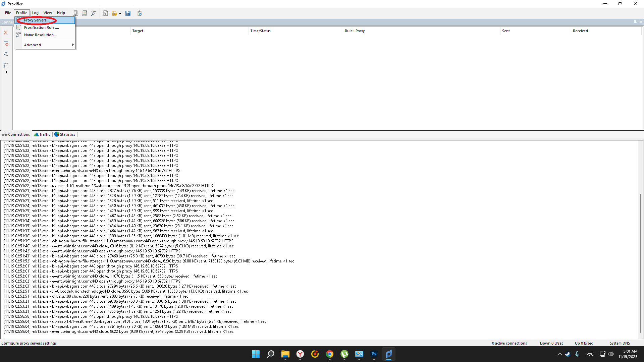Select Proxification Rules... menu entry
Viewport: 644px width, 362px height.
pyautogui.click(x=45, y=27)
